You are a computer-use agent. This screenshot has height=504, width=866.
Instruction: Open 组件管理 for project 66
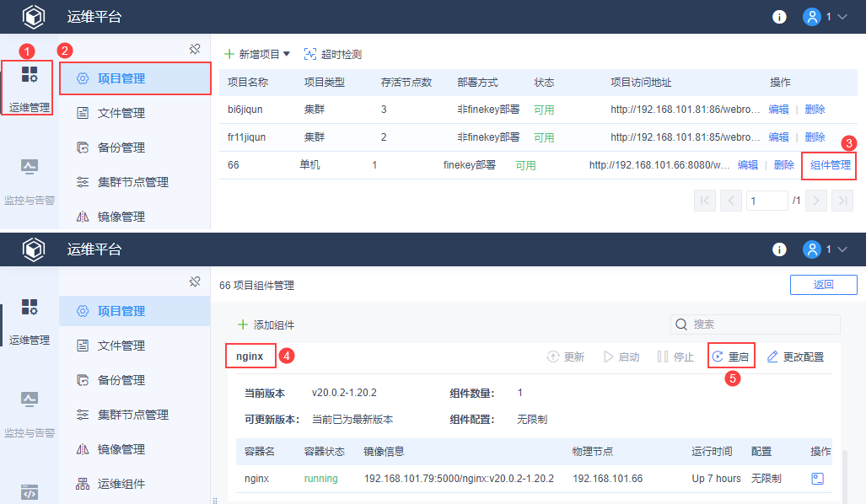tap(830, 164)
